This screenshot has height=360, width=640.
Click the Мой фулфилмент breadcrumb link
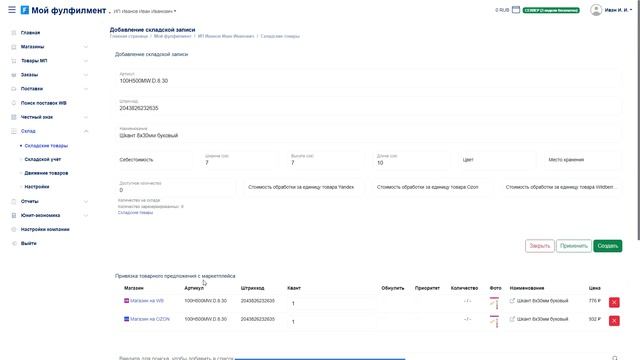tap(172, 36)
